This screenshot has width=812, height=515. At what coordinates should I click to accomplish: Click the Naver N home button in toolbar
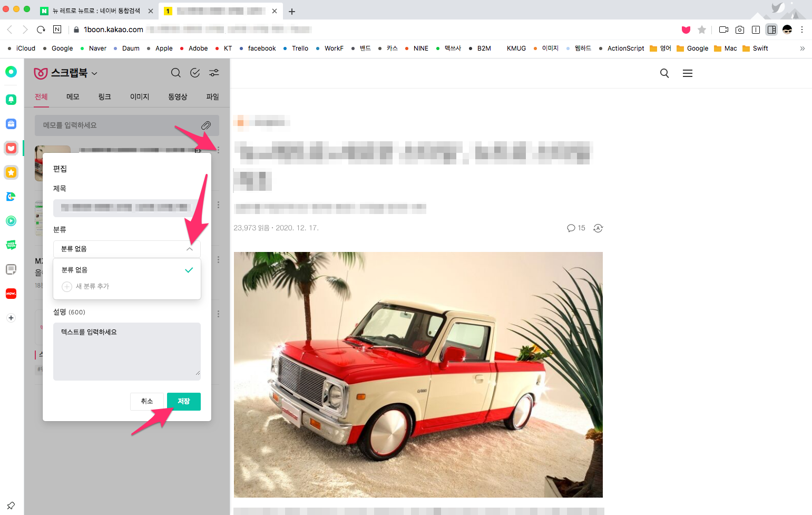[x=57, y=30]
